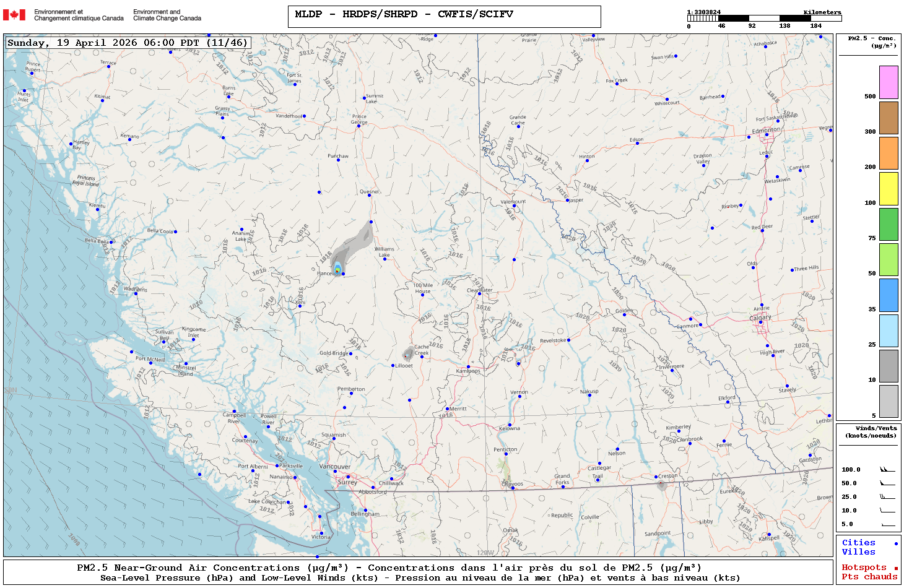Pick the yellow 100 concentration swatch

[x=889, y=189]
